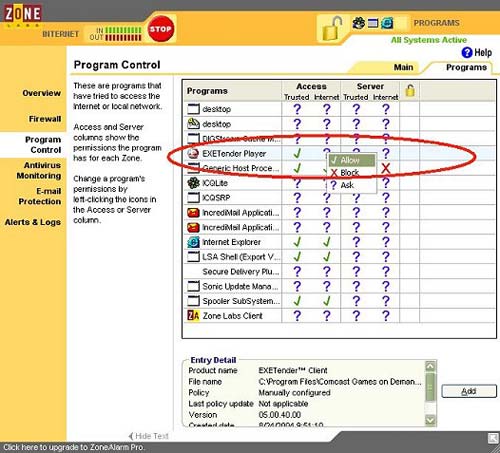The image size is (500, 453).
Task: Select the ICQSRP row name
Action: (216, 198)
